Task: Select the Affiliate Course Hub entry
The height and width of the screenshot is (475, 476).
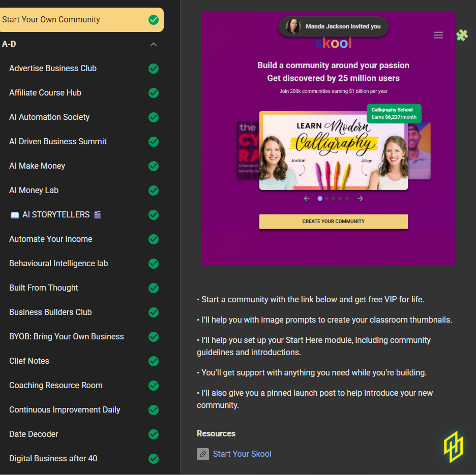Action: click(45, 92)
